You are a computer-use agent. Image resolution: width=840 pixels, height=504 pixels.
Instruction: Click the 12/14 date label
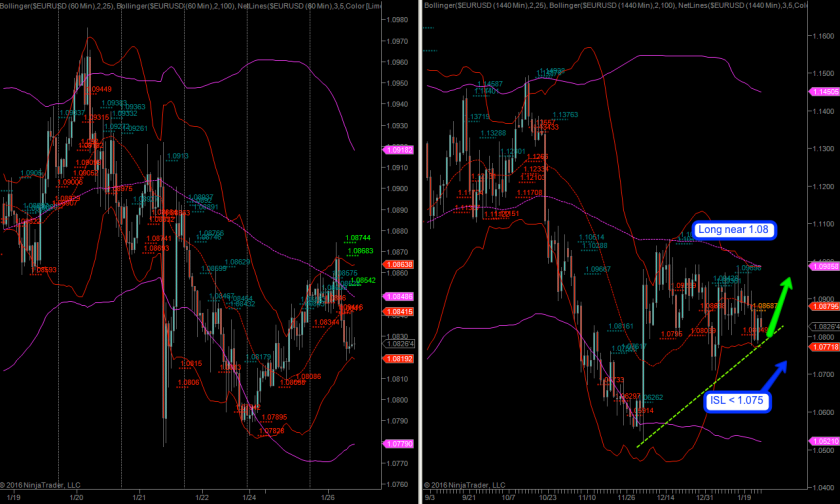(x=665, y=498)
